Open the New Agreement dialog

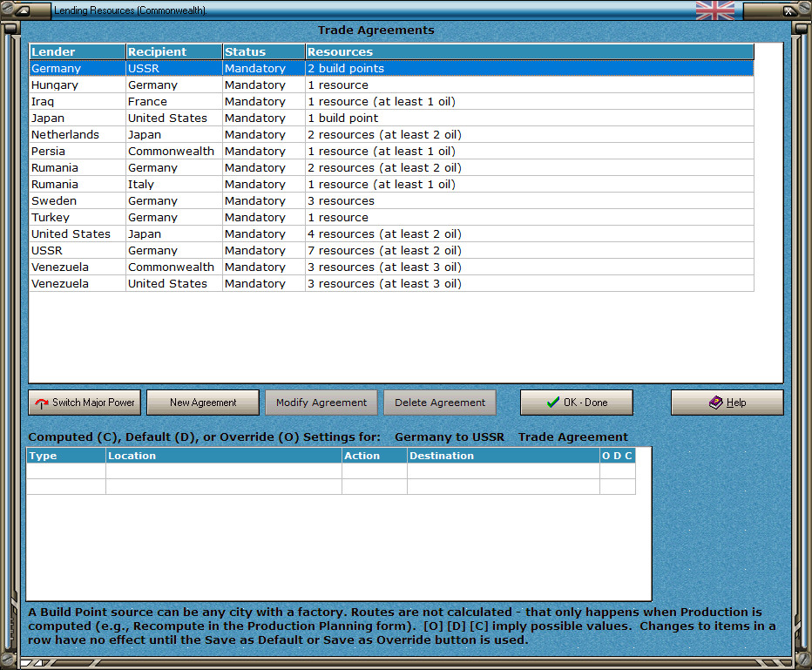(x=203, y=403)
